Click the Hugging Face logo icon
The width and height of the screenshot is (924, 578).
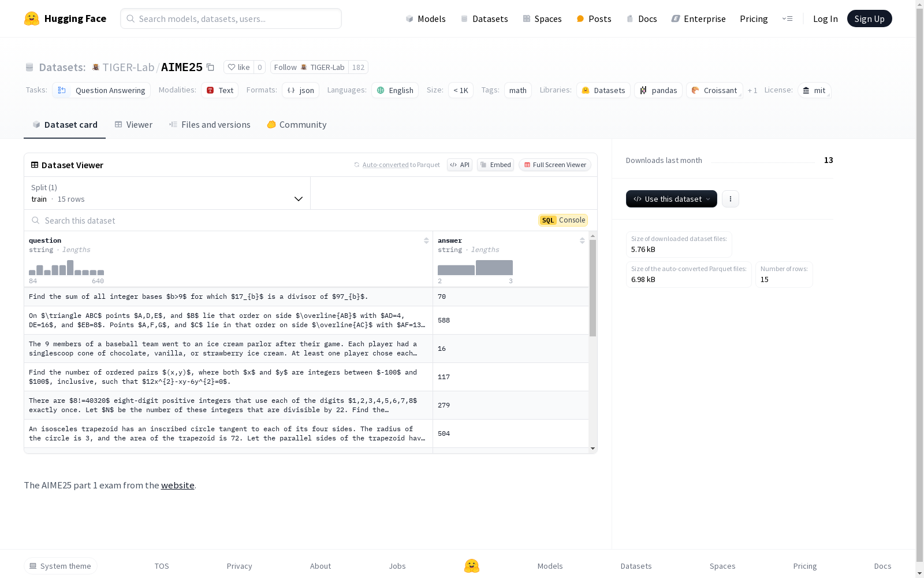(x=31, y=18)
